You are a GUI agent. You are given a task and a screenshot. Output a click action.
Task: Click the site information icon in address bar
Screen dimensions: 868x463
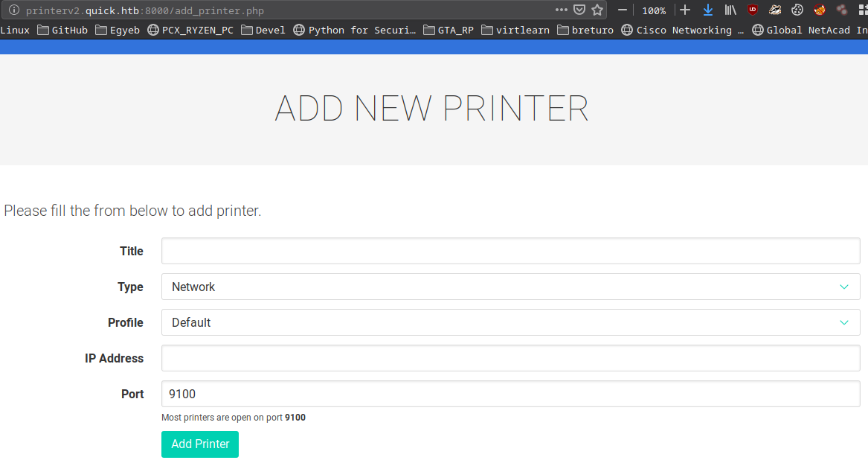(x=13, y=10)
